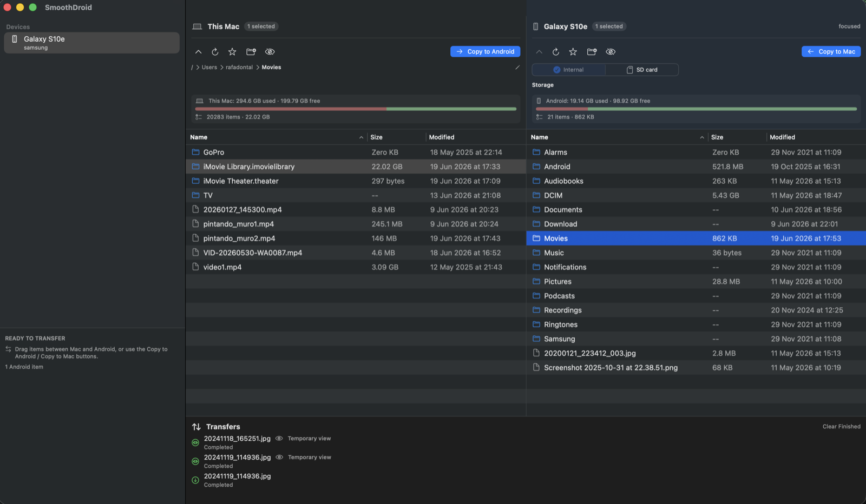This screenshot has width=866, height=504.
Task: Select file 20200121_223412_003.jpg
Action: (x=696, y=353)
